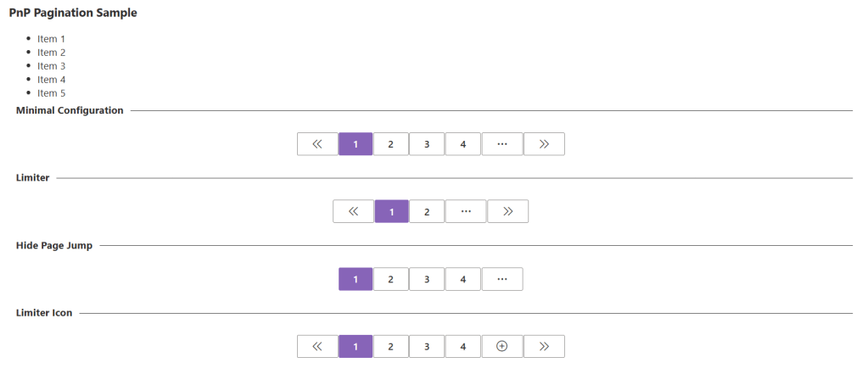The width and height of the screenshot is (868, 374).
Task: Click last-page double chevron in Minimal Configuration
Action: (x=544, y=144)
